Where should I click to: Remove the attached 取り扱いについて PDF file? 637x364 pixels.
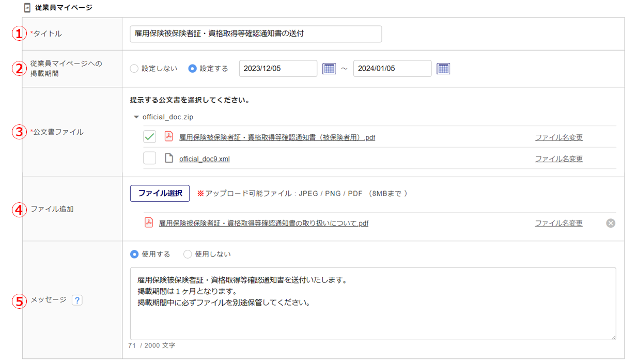tap(611, 223)
